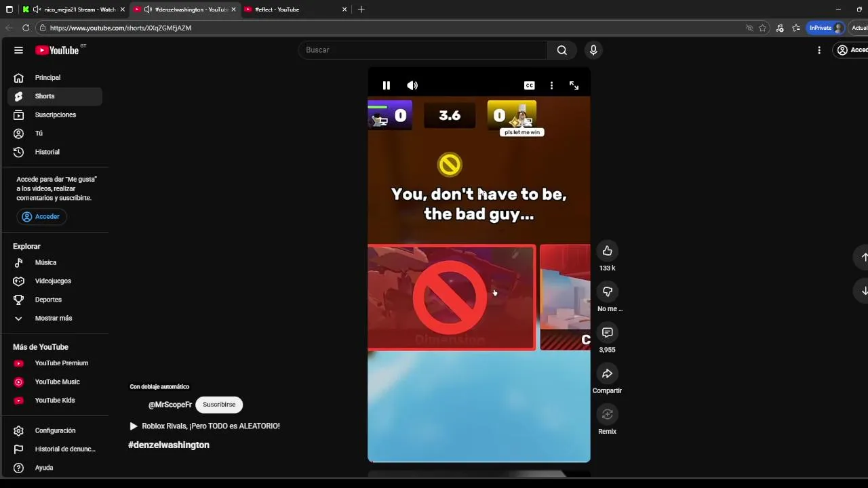Open Ayuda in the sidebar
868x488 pixels.
pos(55,468)
